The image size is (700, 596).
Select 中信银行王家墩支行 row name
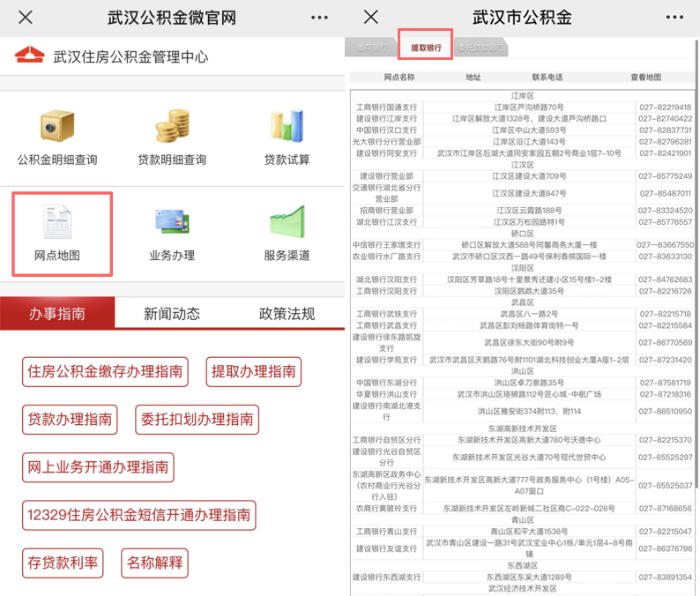pyautogui.click(x=387, y=244)
